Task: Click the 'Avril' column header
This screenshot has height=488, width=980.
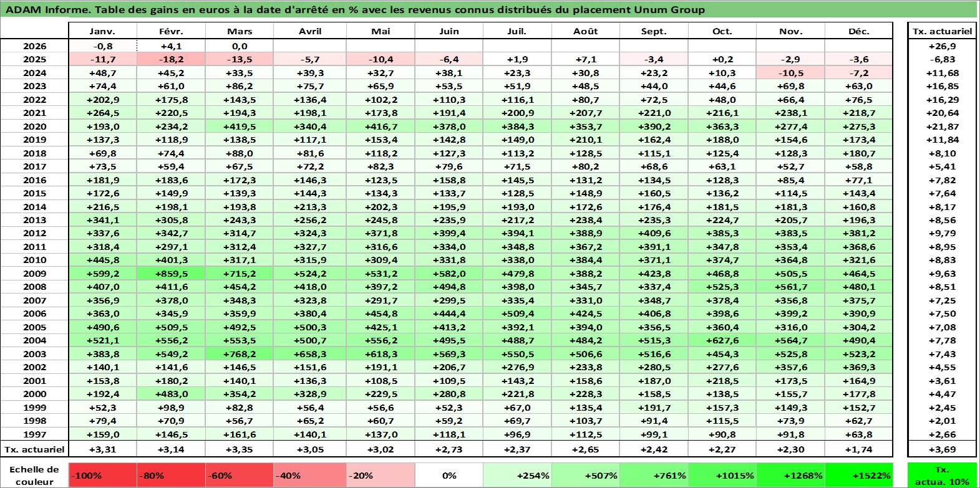Action: tap(310, 31)
